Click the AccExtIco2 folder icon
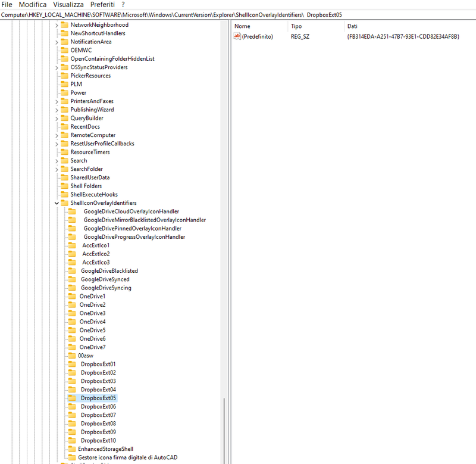476x464 pixels. pyautogui.click(x=73, y=254)
